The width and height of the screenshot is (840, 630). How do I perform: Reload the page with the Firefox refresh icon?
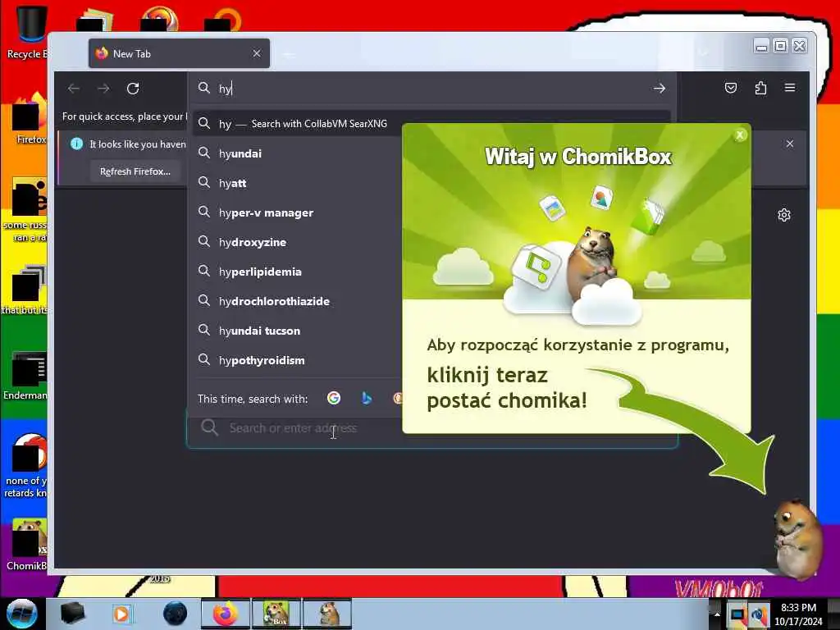[x=133, y=89]
